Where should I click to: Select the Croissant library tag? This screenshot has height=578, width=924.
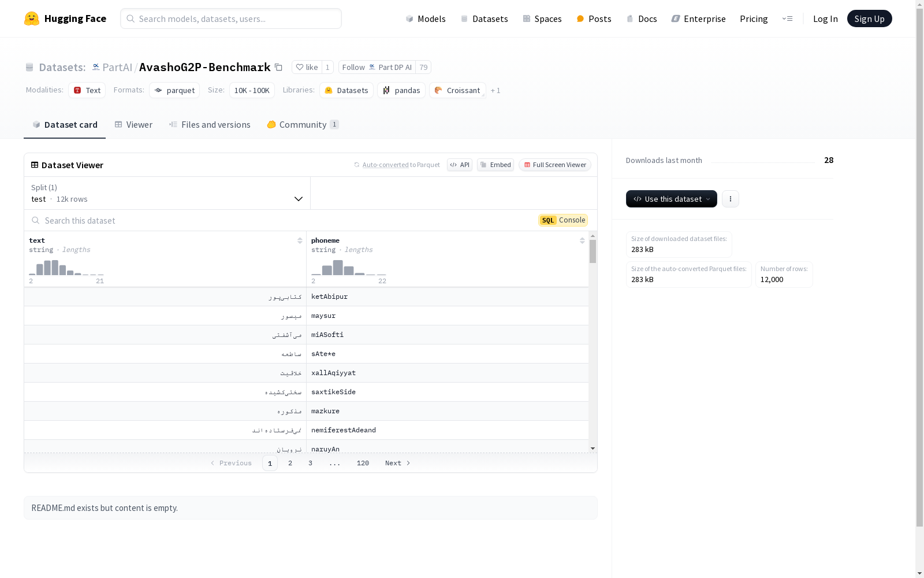457,90
